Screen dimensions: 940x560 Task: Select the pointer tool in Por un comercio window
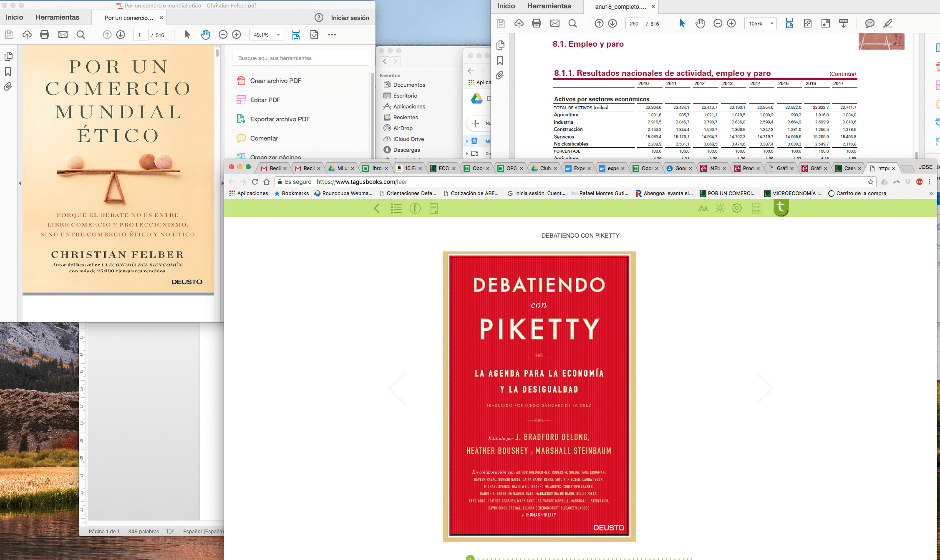pyautogui.click(x=187, y=35)
